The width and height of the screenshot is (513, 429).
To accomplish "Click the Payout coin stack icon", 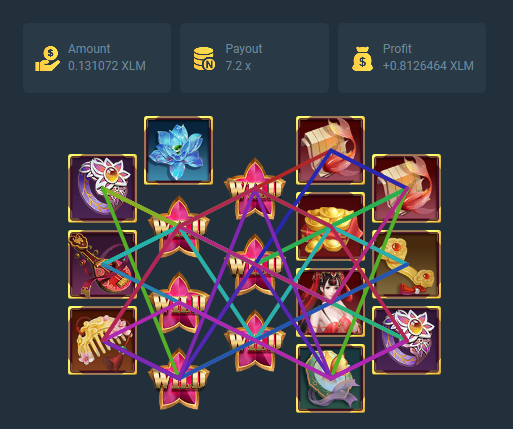I will tap(204, 59).
